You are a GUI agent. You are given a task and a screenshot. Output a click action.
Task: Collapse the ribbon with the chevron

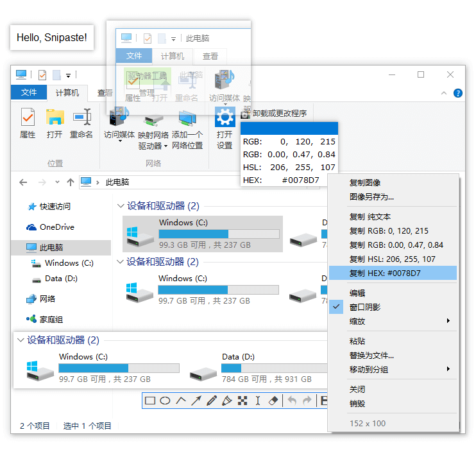pos(444,93)
